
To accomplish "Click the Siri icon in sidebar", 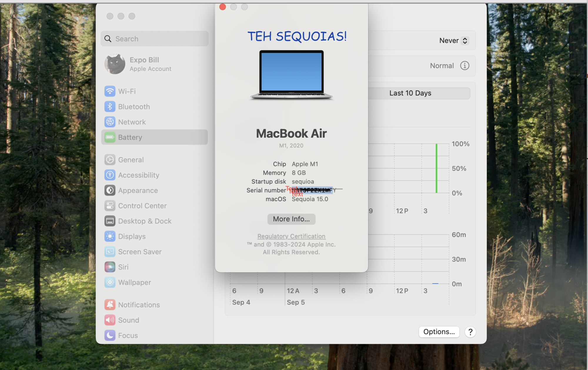I will (110, 267).
